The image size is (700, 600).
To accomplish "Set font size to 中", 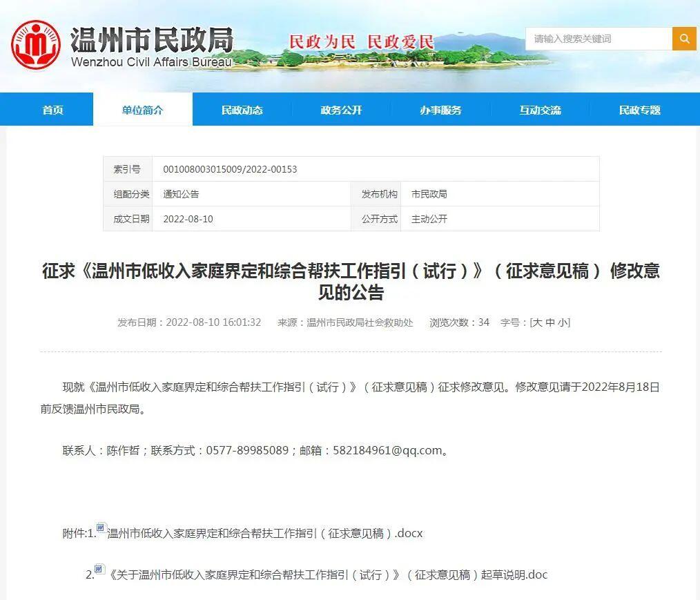I will 550,322.
